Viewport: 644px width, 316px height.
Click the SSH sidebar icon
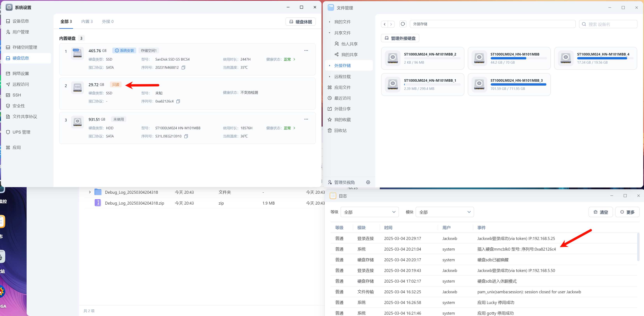pos(8,95)
